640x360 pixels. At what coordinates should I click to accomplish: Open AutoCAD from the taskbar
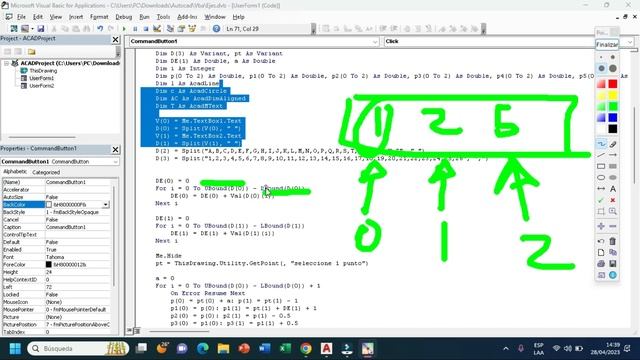coord(326,349)
